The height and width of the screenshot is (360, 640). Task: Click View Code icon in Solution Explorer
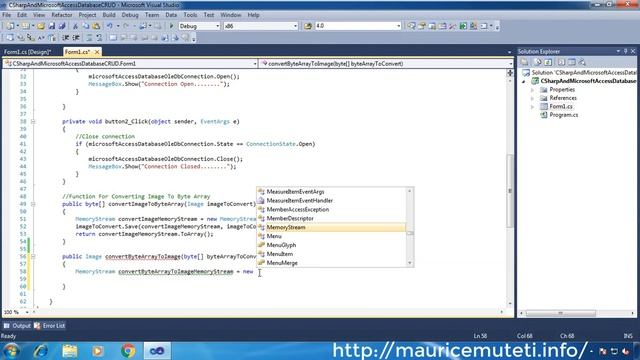pos(561,62)
